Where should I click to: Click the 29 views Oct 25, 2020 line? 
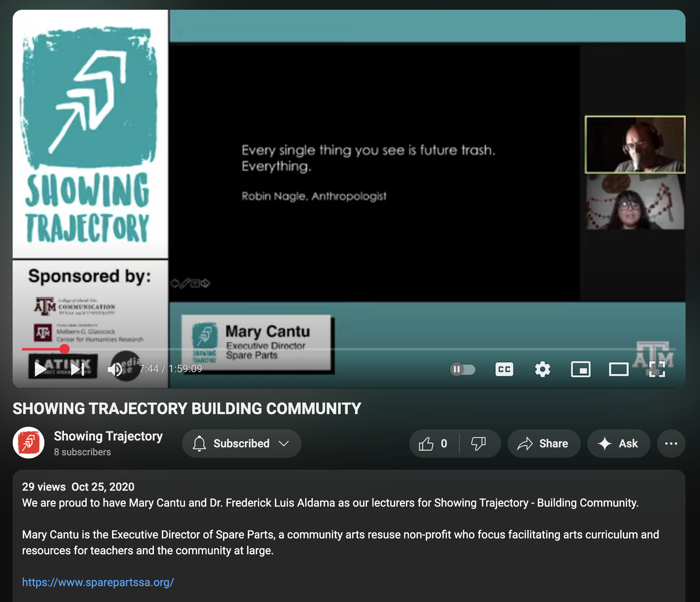point(78,487)
